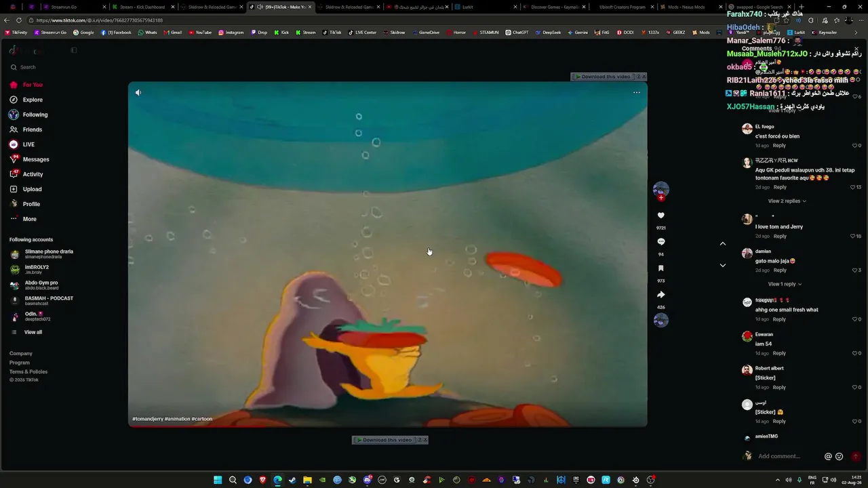Image resolution: width=868 pixels, height=488 pixels.
Task: Open Activity notifications
Action: 27,174
